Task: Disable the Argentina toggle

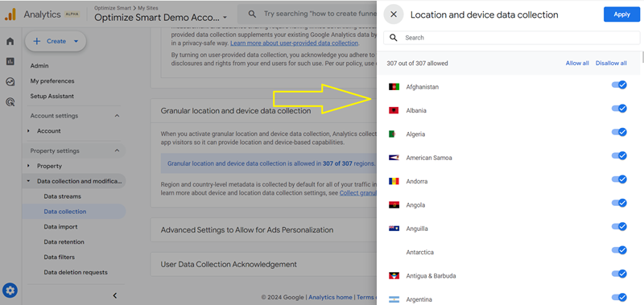Action: (619, 297)
